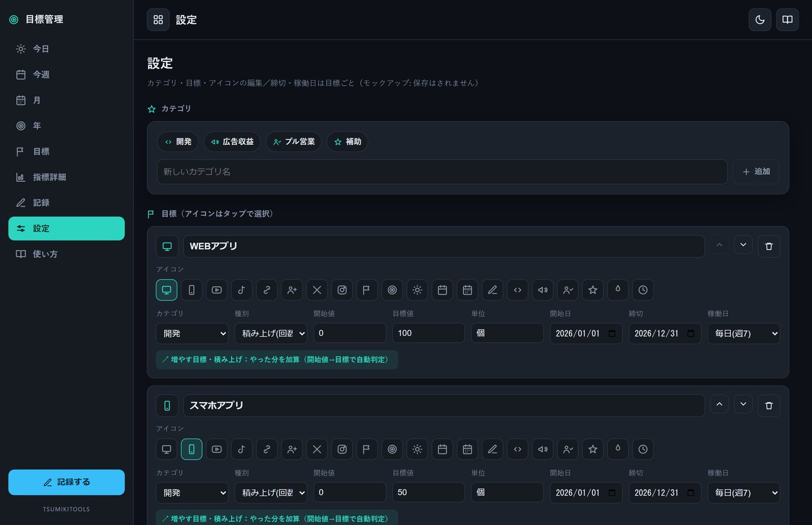812x525 pixels.
Task: Select the プル営業 category chip
Action: click(x=293, y=141)
